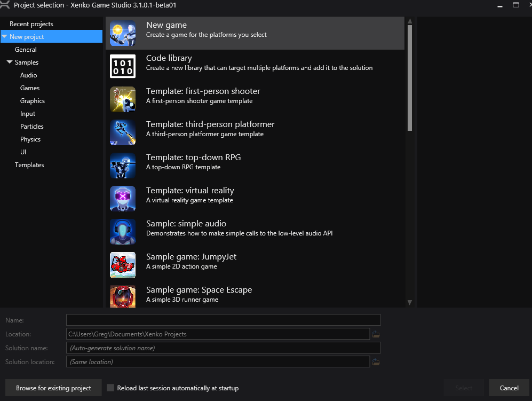Open the UI samples category
Viewport: 532px width, 401px height.
point(23,152)
